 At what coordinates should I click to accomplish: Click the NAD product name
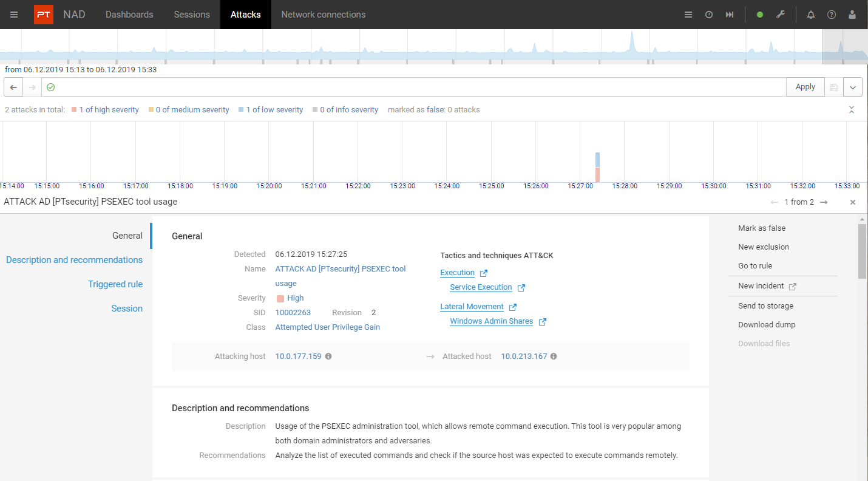74,15
